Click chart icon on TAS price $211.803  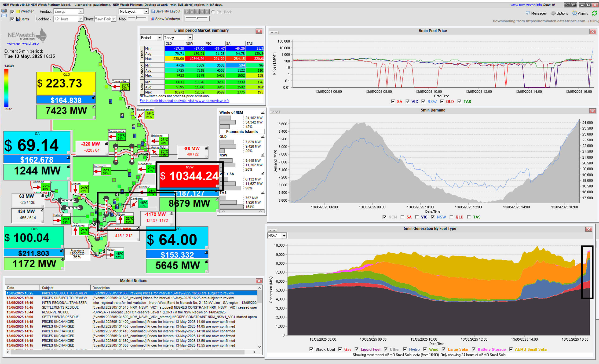62,251
